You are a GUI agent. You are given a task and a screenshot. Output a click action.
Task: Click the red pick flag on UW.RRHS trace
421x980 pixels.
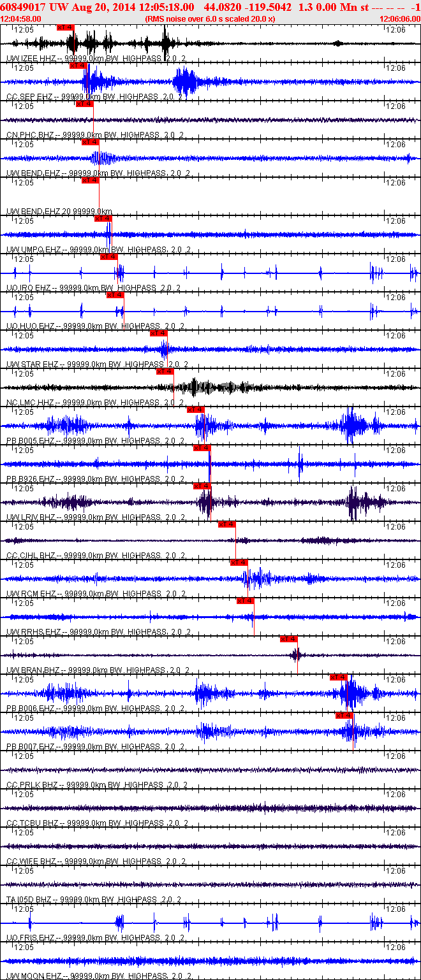coord(245,601)
